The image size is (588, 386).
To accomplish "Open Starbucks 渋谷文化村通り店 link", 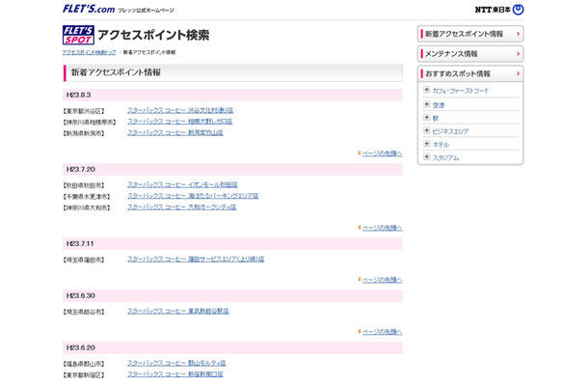I will pos(180,110).
